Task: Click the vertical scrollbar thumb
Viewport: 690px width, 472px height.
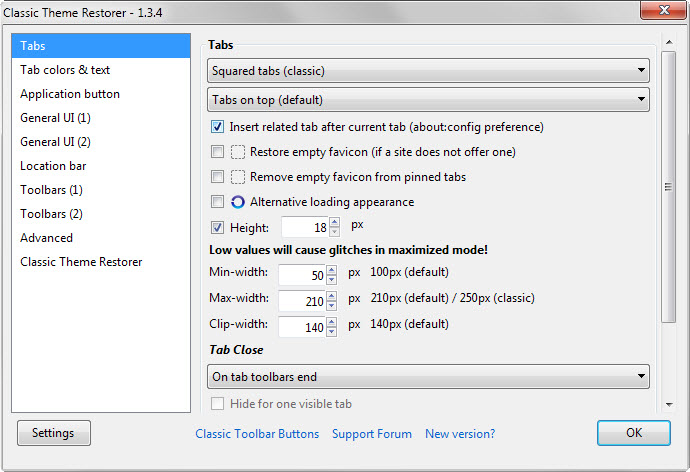Action: click(669, 187)
